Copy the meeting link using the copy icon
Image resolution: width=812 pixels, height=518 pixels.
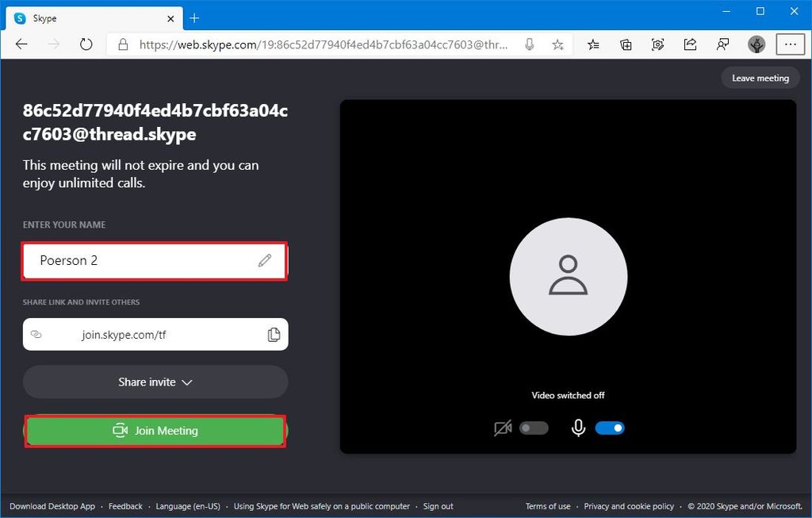(274, 334)
